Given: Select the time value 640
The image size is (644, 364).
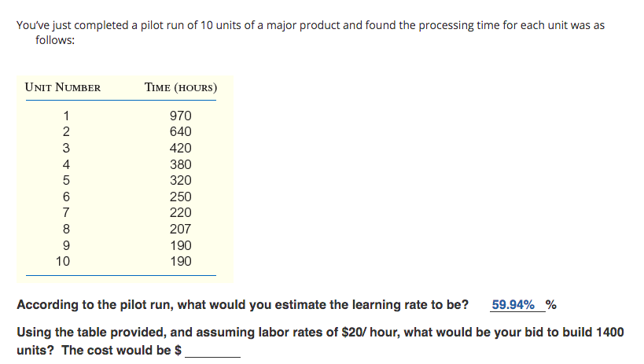Looking at the screenshot, I should (181, 132).
